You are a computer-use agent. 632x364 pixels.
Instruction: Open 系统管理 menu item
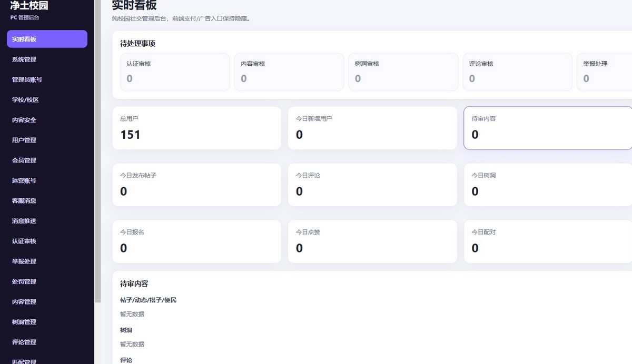click(47, 59)
